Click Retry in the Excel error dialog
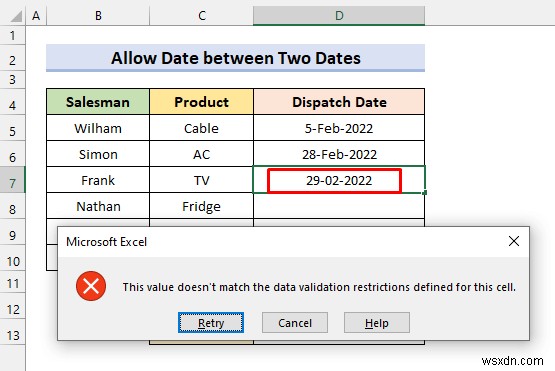The width and height of the screenshot is (555, 371). pos(211,323)
